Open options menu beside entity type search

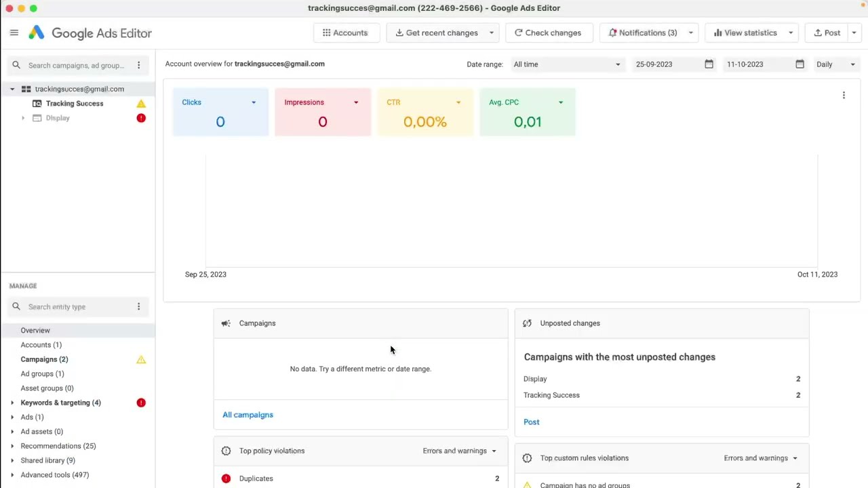[138, 306]
